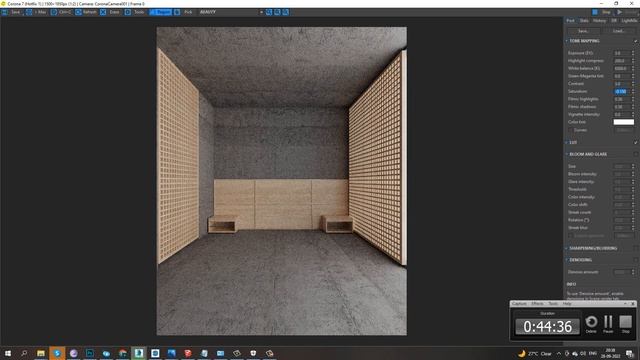Click the Glare intensity spinner arrows

(633, 182)
